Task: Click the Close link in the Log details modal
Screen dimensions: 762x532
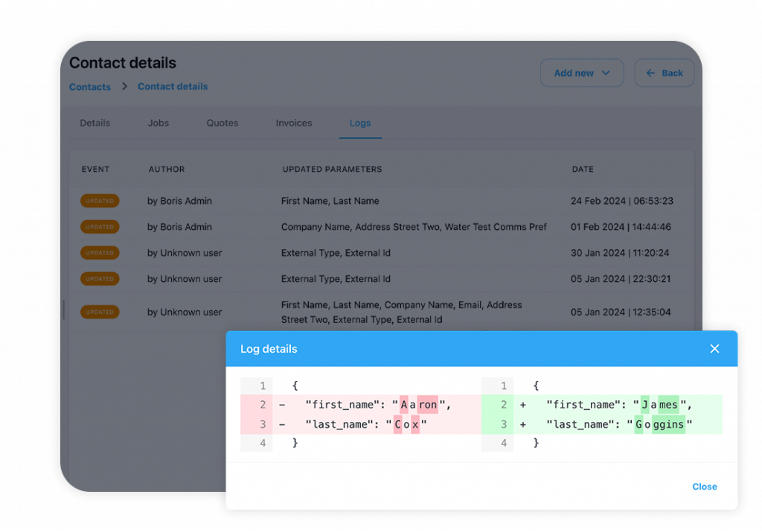Action: pyautogui.click(x=704, y=486)
